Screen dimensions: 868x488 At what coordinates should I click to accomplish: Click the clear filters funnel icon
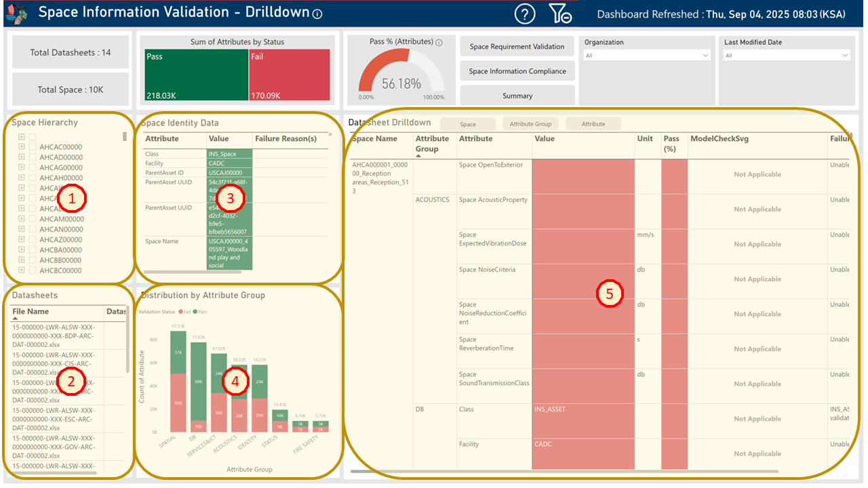tap(560, 14)
